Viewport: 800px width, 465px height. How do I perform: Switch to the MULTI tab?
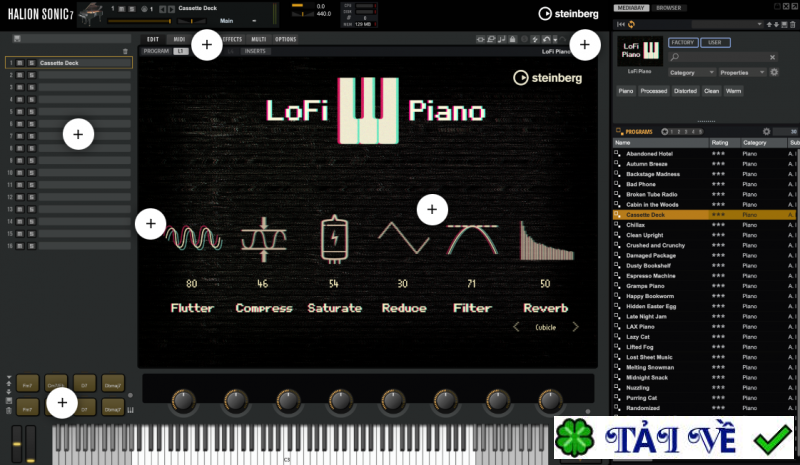(259, 39)
